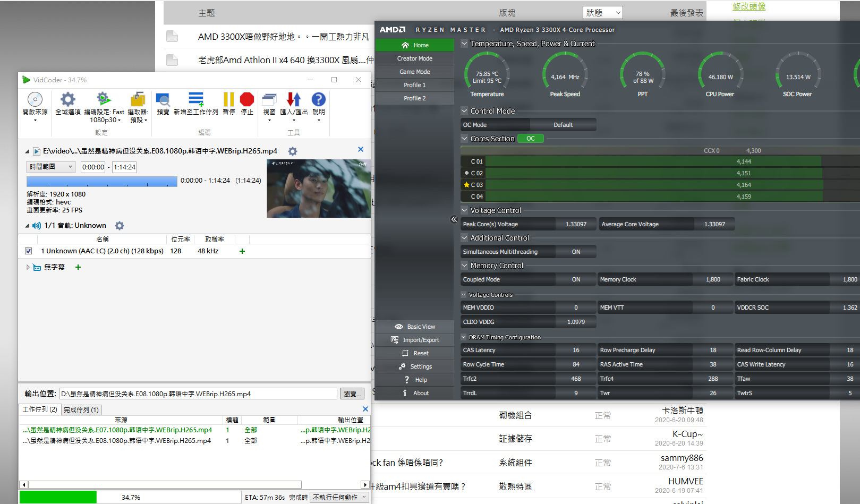Image resolution: width=860 pixels, height=504 pixels.
Task: Pause the encoding in VidCoder
Action: click(228, 99)
